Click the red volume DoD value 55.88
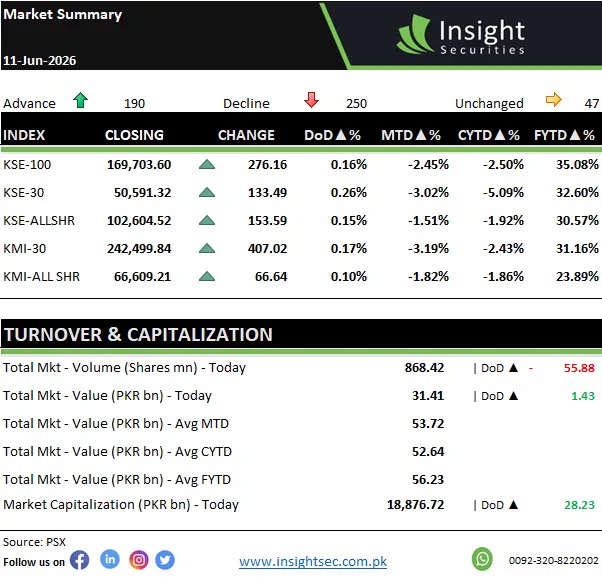This screenshot has height=578, width=602. tap(579, 368)
